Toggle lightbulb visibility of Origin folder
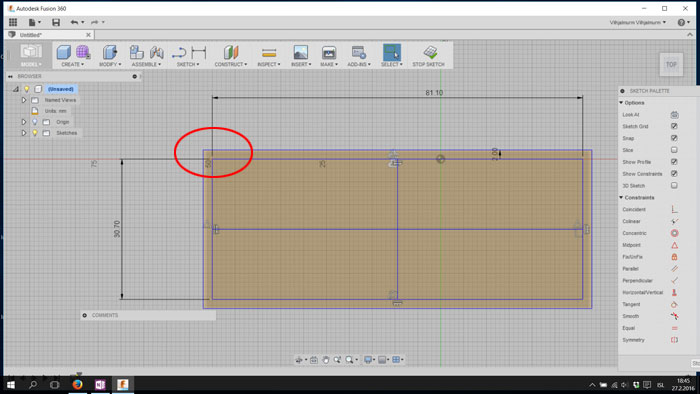700x394 pixels. click(35, 122)
